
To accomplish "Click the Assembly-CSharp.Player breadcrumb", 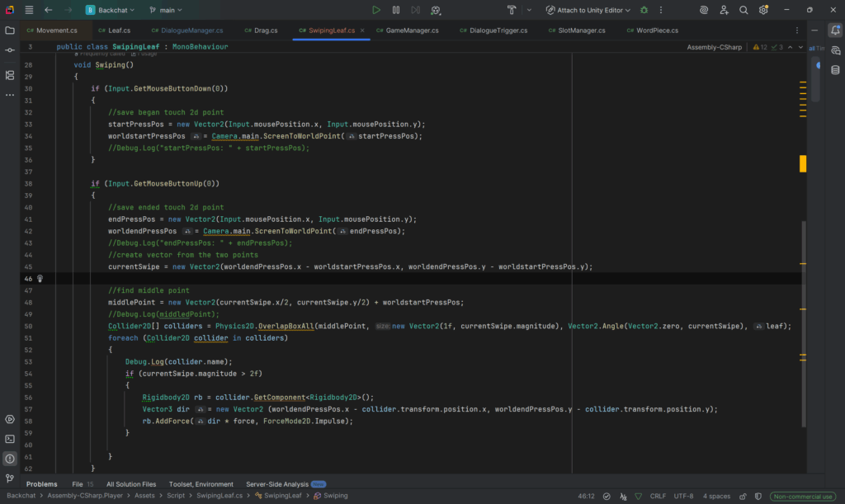I will tap(85, 496).
